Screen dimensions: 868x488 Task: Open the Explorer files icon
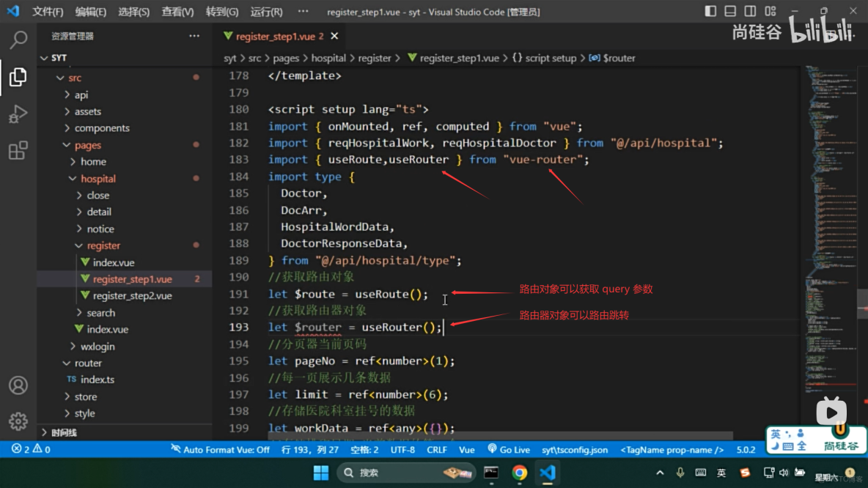click(x=18, y=77)
